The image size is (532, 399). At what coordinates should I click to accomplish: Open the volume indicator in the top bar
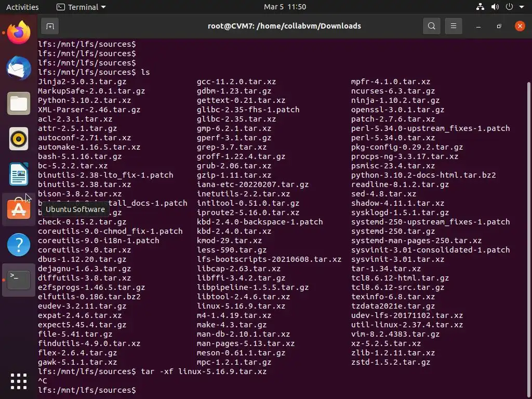coord(495,7)
